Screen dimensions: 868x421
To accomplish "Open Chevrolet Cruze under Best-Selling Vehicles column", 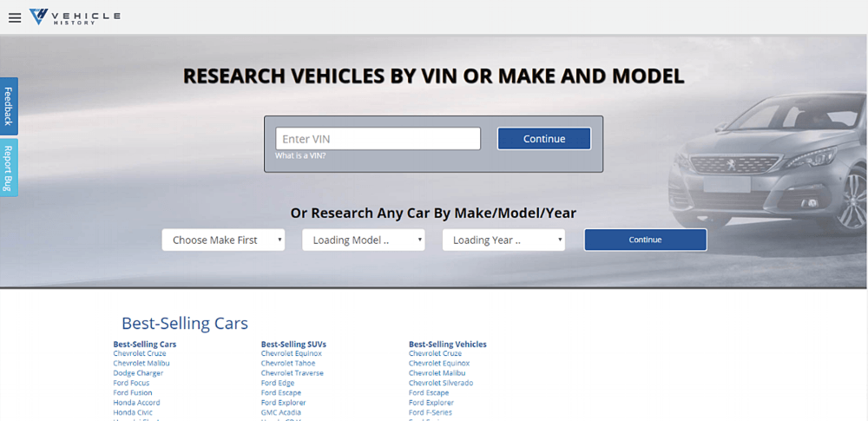I will [435, 353].
